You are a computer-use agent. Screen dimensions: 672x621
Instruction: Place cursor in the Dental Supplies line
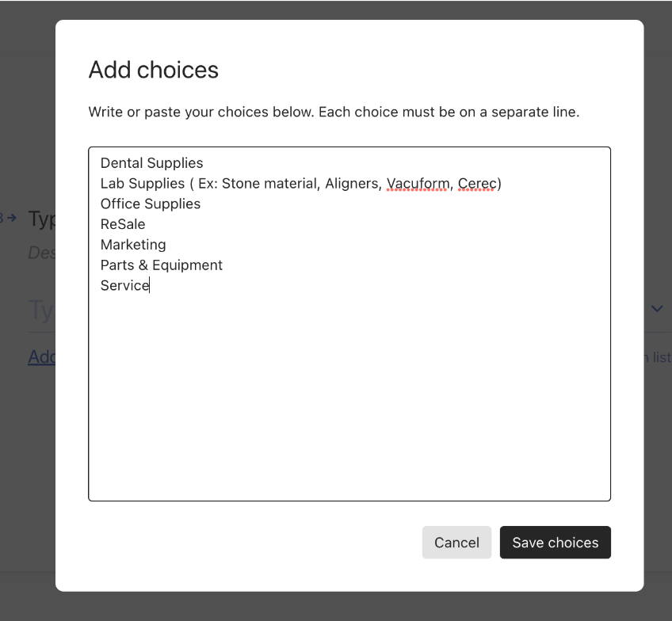click(x=151, y=163)
